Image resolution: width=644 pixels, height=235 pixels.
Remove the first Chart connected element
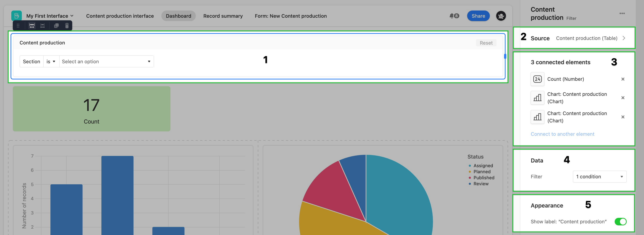click(623, 98)
